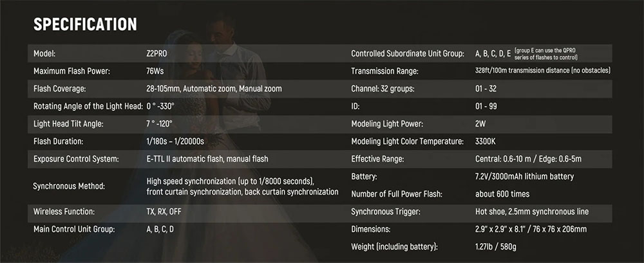Click the 3300K color temperature value
The height and width of the screenshot is (263, 644).
tap(485, 141)
